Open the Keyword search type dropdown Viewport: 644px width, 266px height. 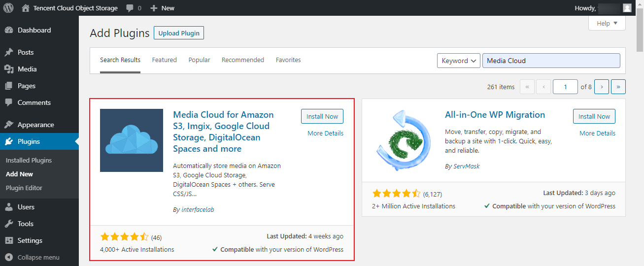pos(459,61)
